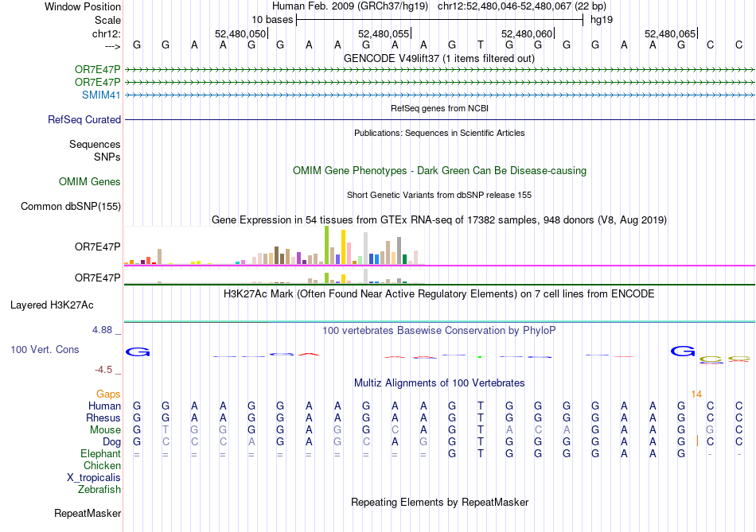Screen dimensions: 756x532
Task: Click the base-direction arrow label '--->'
Action: (112, 46)
